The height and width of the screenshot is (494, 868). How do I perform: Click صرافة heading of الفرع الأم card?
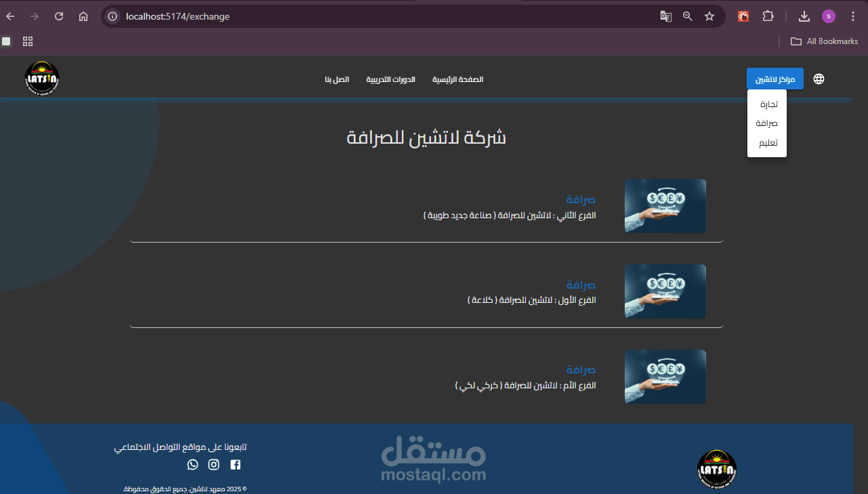581,370
